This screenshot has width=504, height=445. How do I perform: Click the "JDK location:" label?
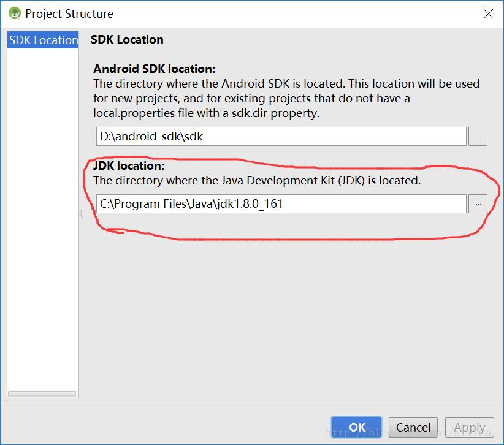point(128,166)
